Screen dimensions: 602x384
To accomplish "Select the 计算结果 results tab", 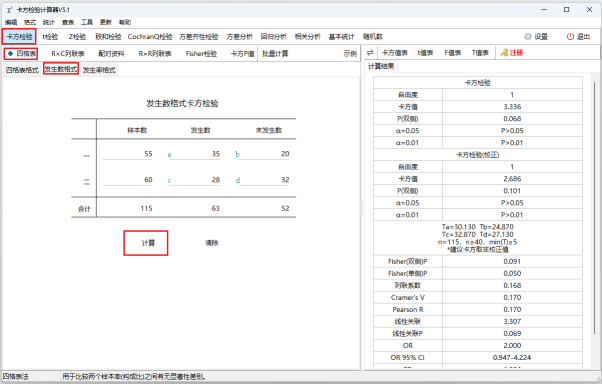I will click(381, 66).
